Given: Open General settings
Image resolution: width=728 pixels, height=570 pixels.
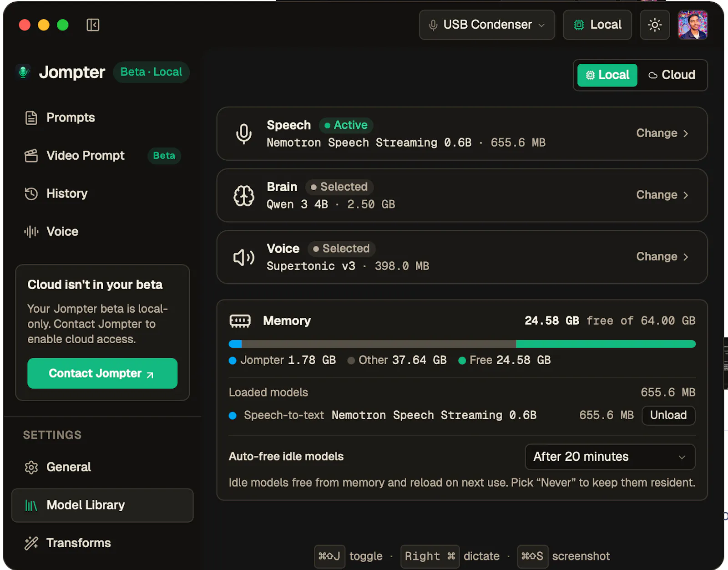Looking at the screenshot, I should point(102,467).
